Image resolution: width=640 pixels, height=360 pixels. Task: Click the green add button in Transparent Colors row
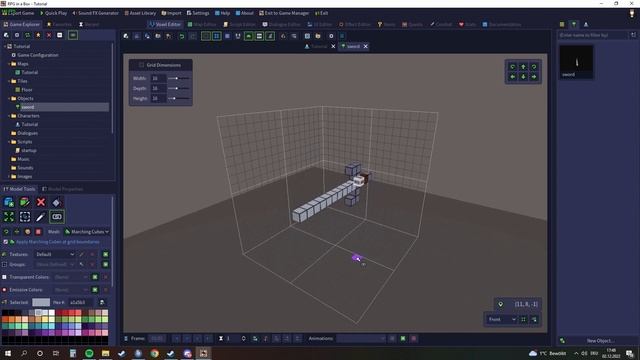(x=95, y=277)
